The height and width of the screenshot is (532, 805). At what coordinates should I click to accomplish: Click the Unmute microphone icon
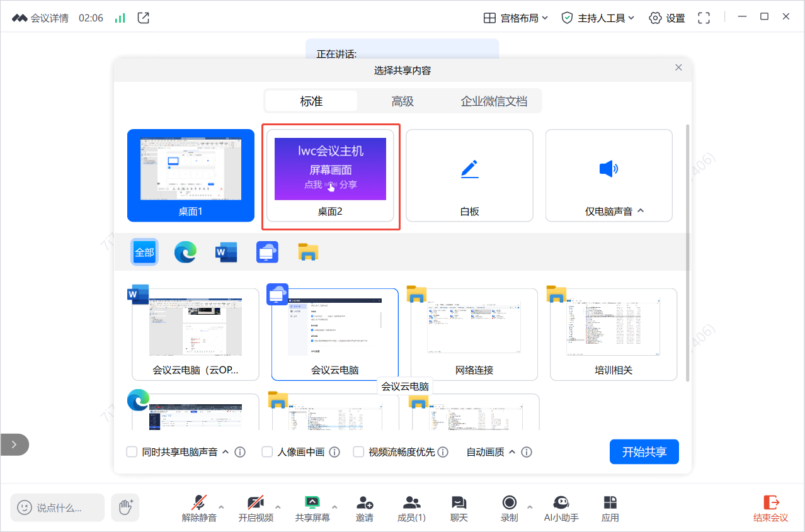[x=199, y=503]
